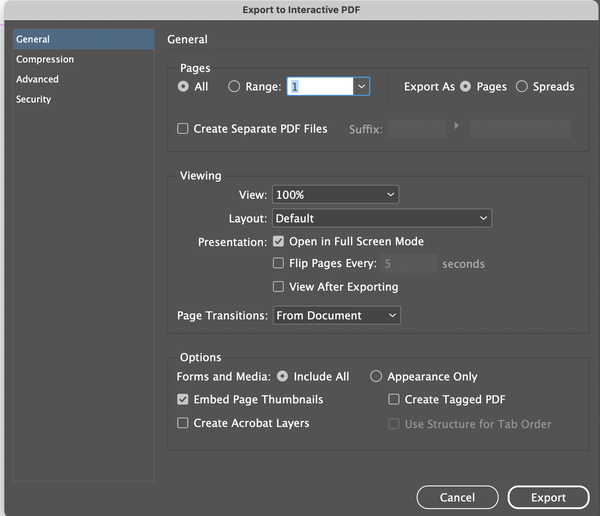Open the Layout dropdown set to Default
The height and width of the screenshot is (516, 600).
pos(382,218)
